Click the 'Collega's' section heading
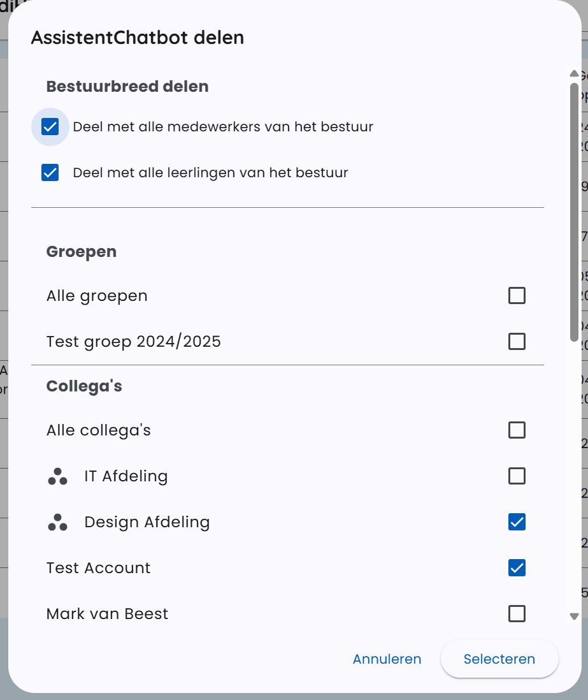 coord(84,386)
